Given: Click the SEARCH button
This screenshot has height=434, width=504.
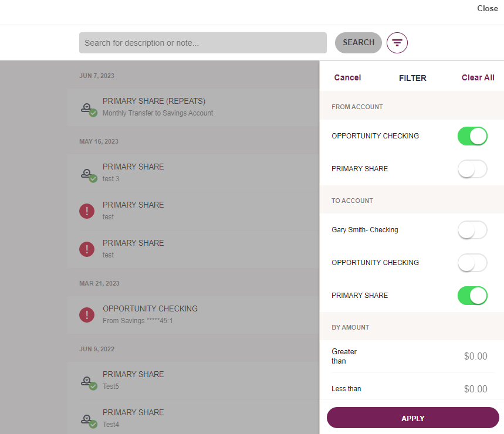Looking at the screenshot, I should click(358, 43).
